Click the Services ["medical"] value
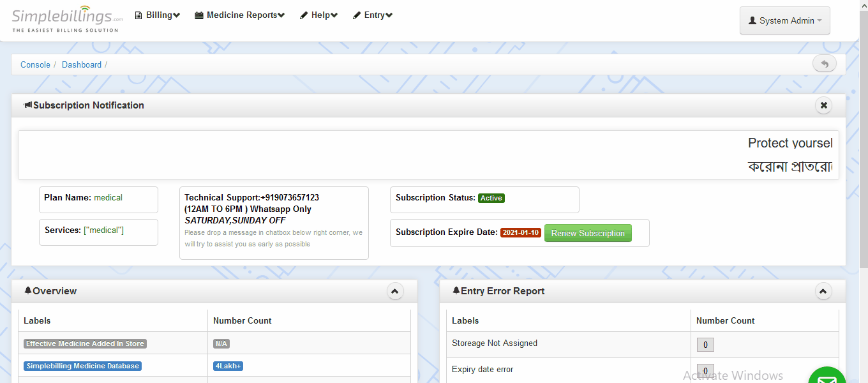This screenshot has height=383, width=868. [x=103, y=230]
